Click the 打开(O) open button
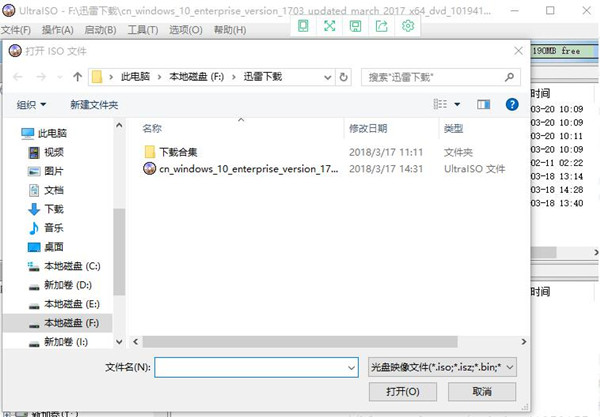This screenshot has width=600, height=417. (403, 391)
